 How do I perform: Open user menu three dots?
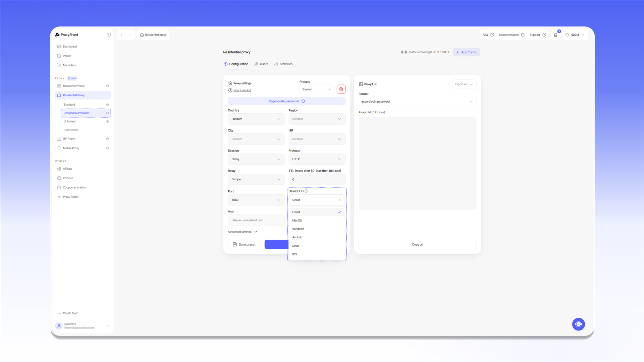click(x=109, y=326)
